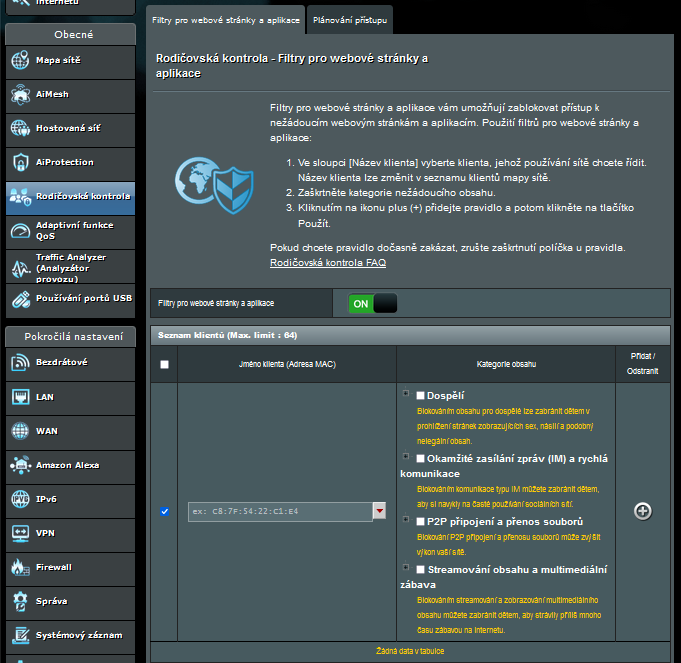Click the AiMesh sidebar icon
The width and height of the screenshot is (681, 663).
[21, 94]
